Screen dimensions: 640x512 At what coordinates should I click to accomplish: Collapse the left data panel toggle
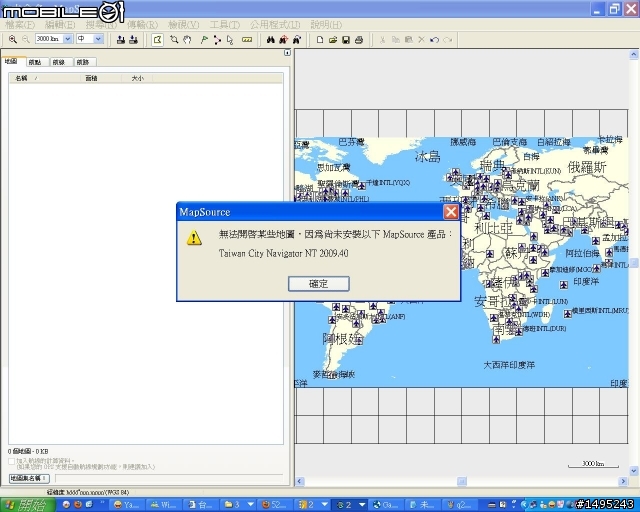(287, 53)
